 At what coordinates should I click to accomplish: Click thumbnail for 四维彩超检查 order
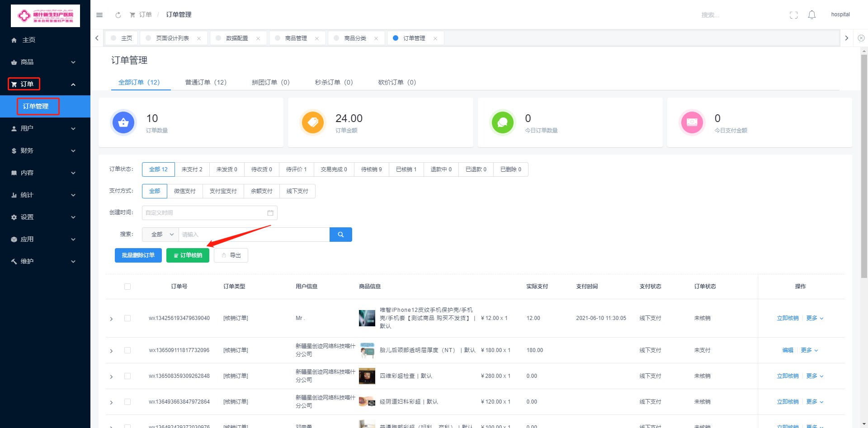coord(367,376)
